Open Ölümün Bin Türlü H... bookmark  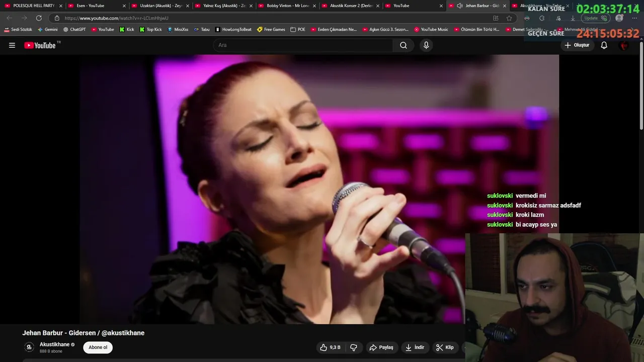pyautogui.click(x=476, y=30)
